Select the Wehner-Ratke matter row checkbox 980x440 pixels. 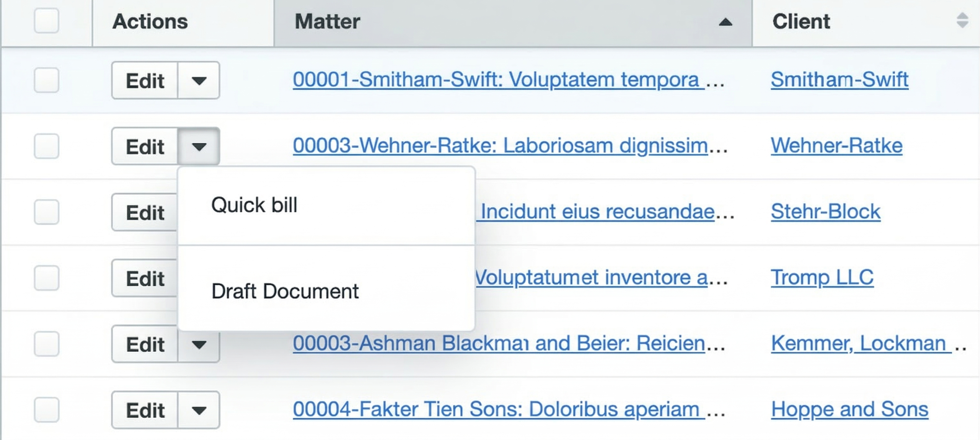coord(46,146)
